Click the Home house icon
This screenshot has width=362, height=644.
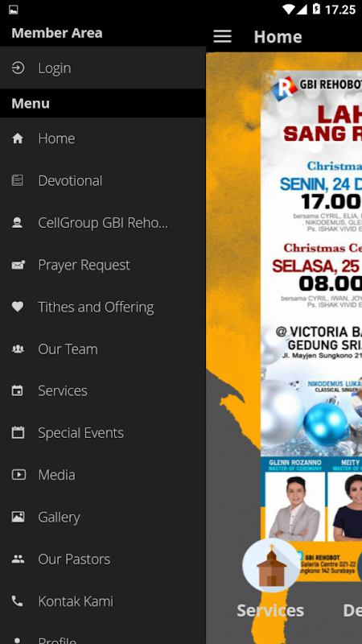18,138
